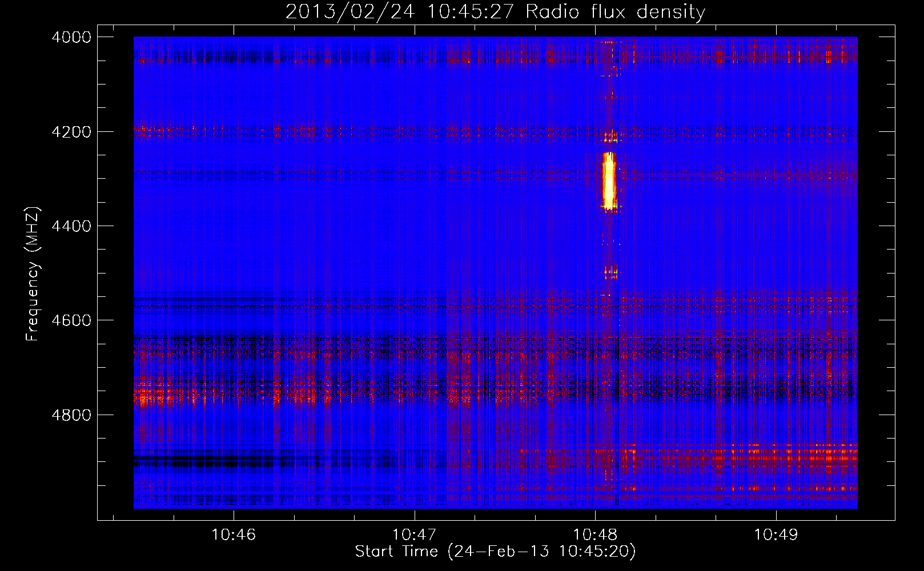Click the 10:47 time tick label

(x=415, y=535)
